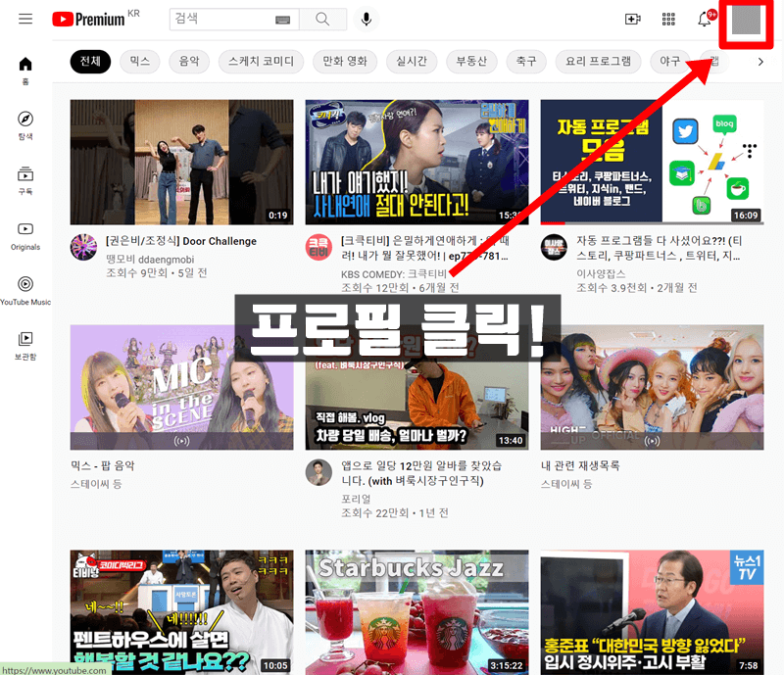Click the 땡모비 ddaengmobi channel avatar
784x675 pixels.
coord(83,247)
